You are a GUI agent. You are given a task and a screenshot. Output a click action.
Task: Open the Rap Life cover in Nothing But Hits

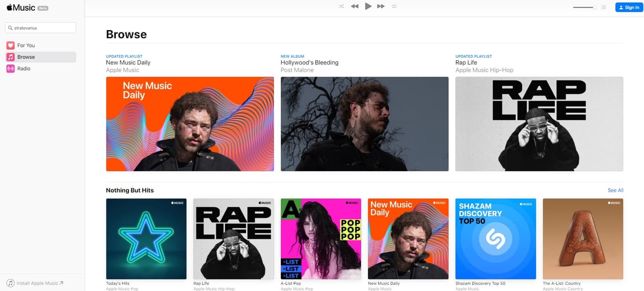[x=233, y=239]
